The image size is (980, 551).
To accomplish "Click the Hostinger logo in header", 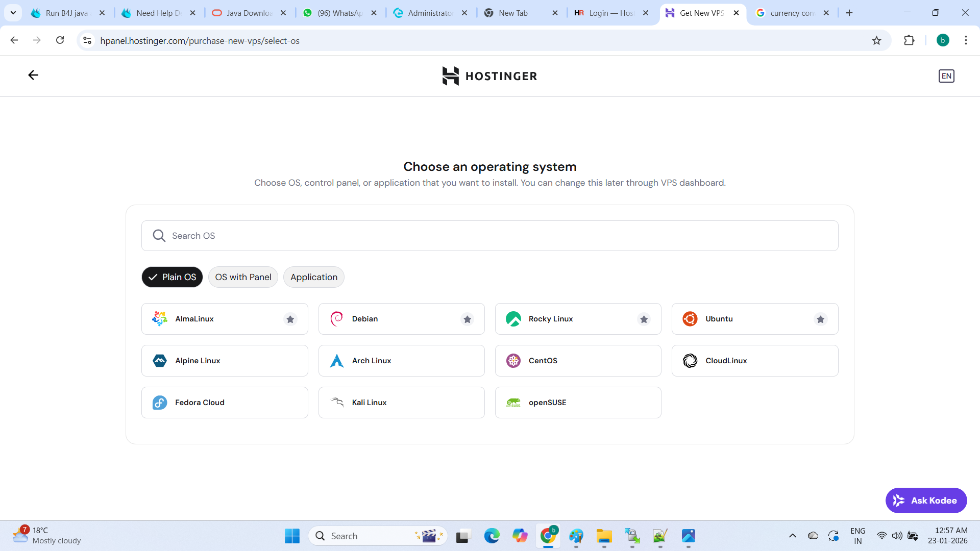I will pyautogui.click(x=489, y=76).
